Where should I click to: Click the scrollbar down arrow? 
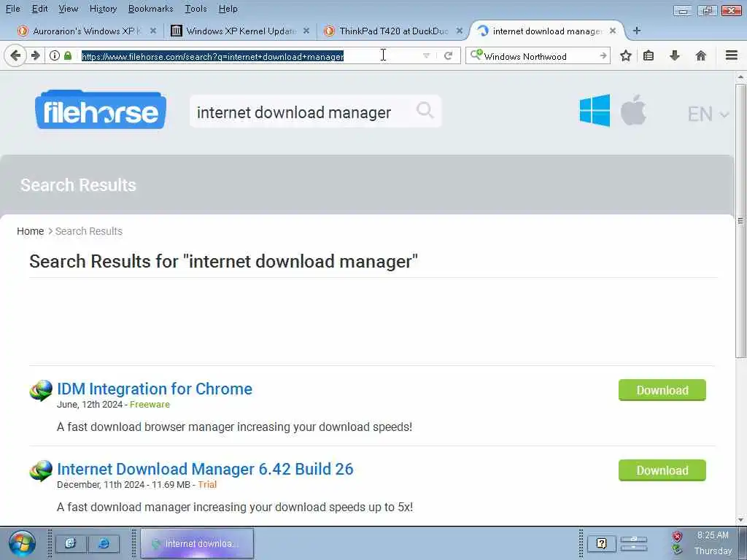click(740, 519)
